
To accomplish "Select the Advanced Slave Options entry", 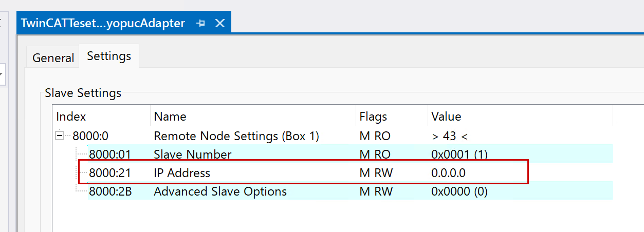I will click(220, 191).
